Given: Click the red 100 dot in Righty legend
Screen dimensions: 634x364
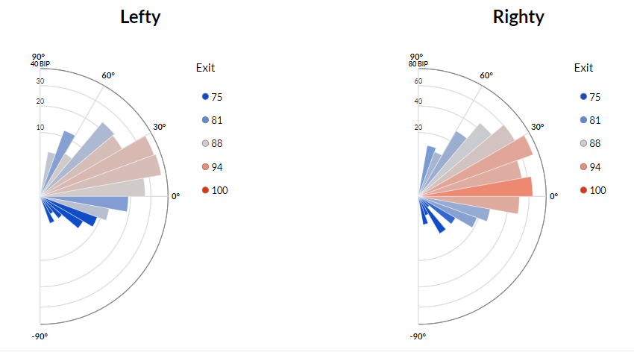Looking at the screenshot, I should click(x=583, y=190).
